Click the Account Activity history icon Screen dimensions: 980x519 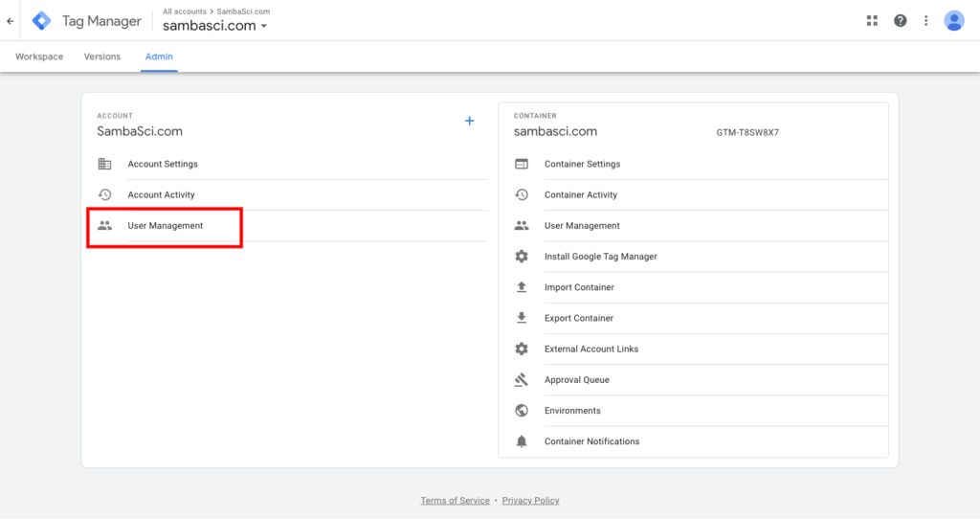104,194
